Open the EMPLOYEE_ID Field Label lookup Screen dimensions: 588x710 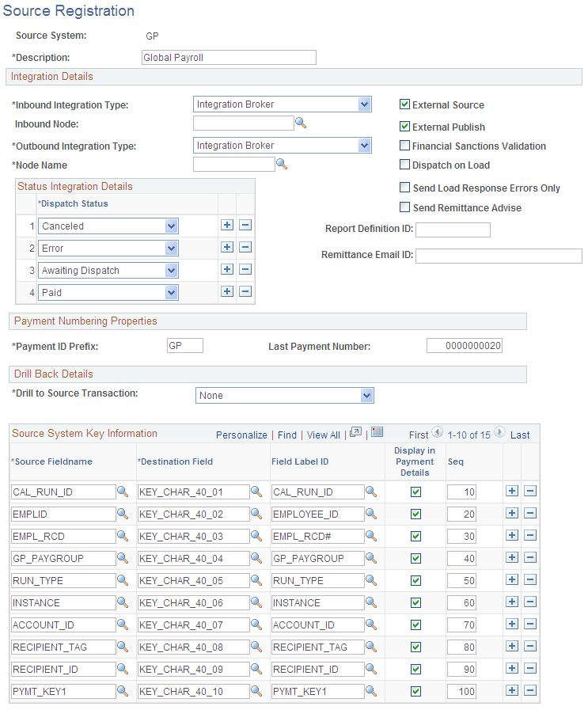(371, 514)
